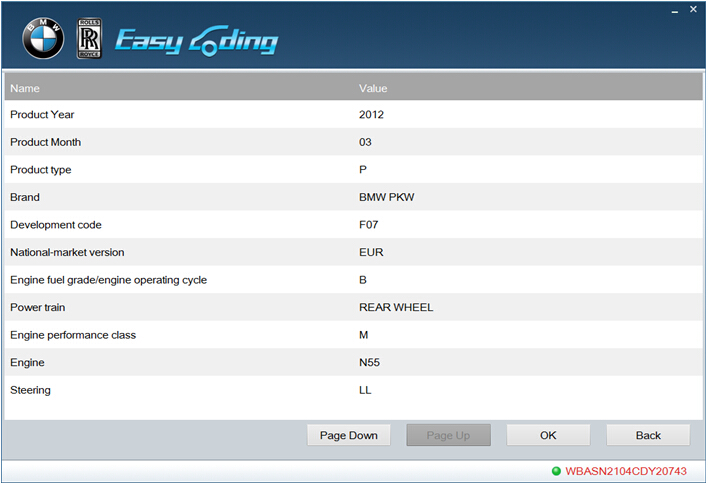Select the value EUR
Screen dimensions: 708x483
tap(371, 252)
